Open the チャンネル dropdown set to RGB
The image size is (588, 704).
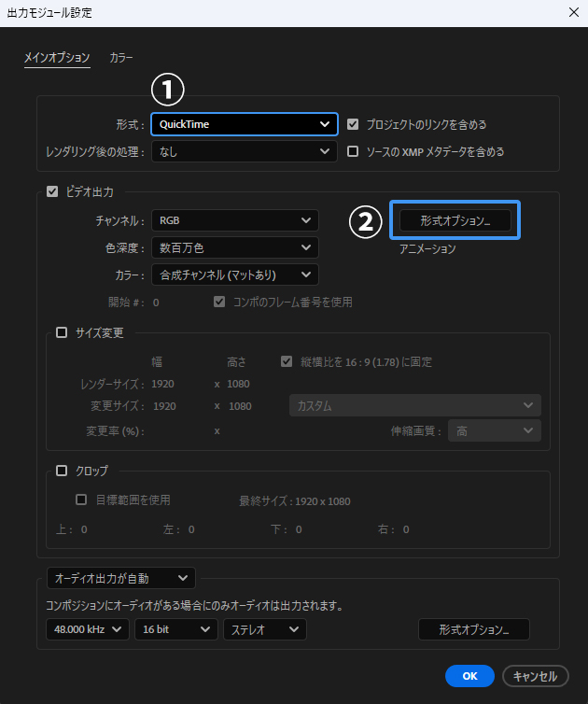coord(234,220)
